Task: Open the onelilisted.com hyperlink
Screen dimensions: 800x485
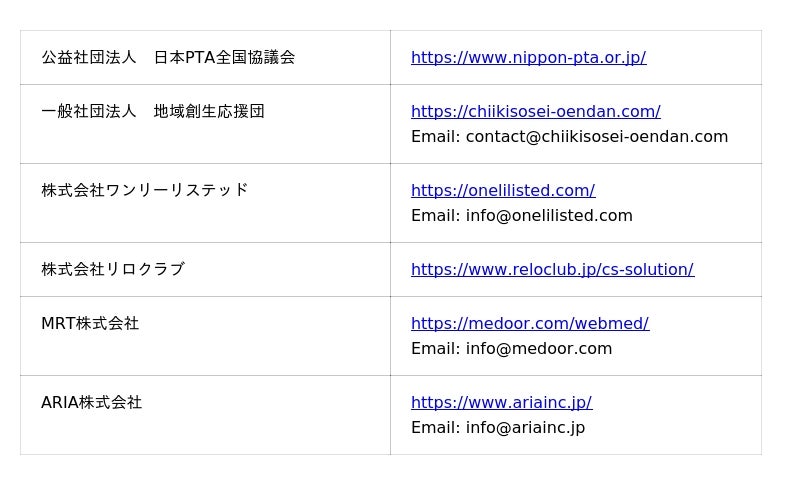Action: [503, 191]
